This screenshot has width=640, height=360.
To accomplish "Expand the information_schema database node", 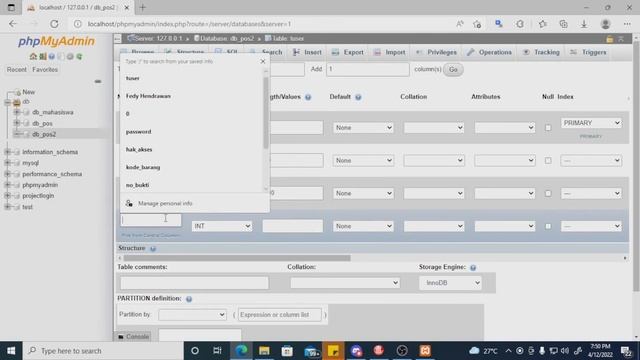I will (x=7, y=152).
